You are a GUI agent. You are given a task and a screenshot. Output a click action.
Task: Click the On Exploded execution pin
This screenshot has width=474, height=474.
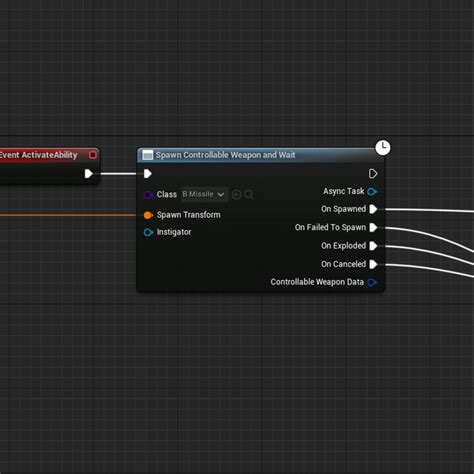373,246
